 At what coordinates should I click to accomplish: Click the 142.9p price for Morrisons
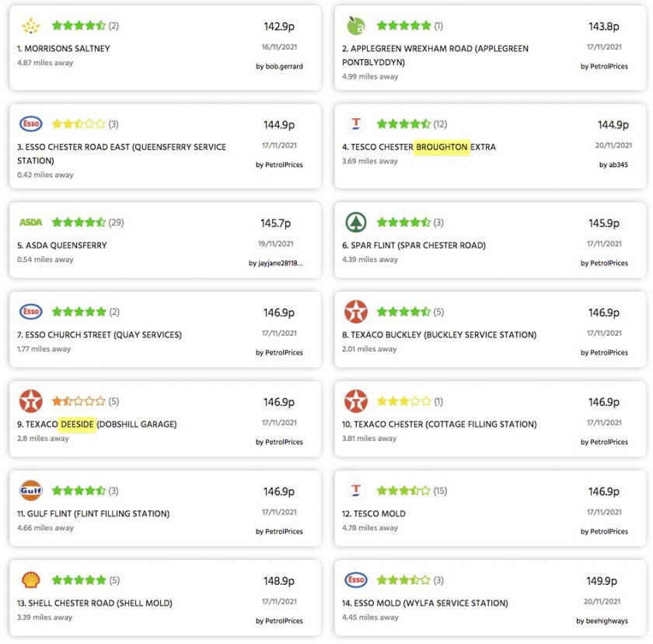[x=279, y=26]
